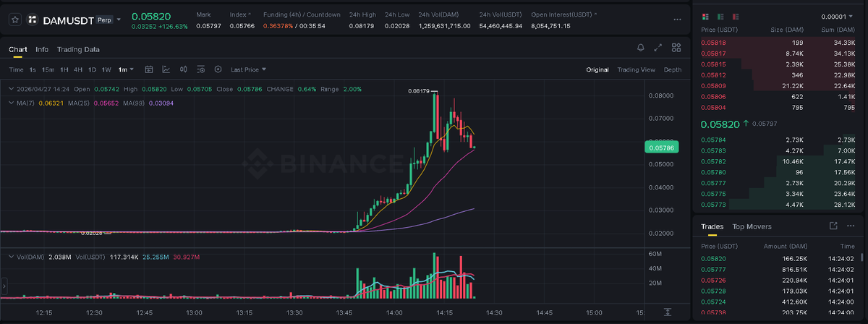Expand the chart to fullscreen
This screenshot has width=868, height=324.
coord(658,48)
